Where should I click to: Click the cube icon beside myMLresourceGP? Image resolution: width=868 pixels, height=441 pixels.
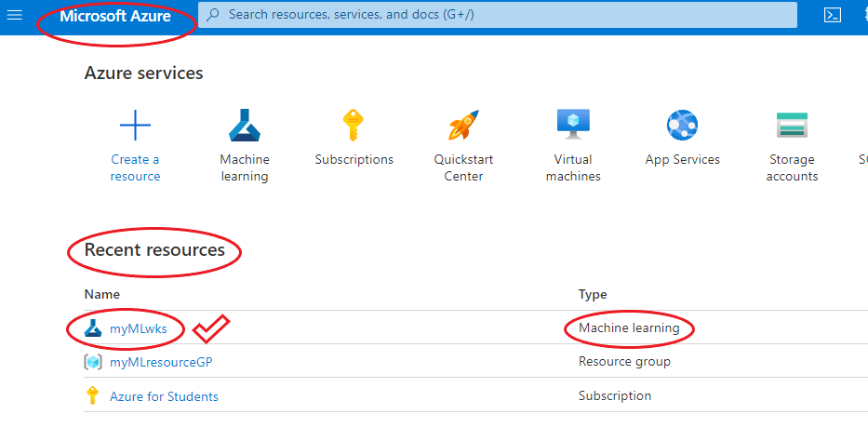[x=93, y=362]
